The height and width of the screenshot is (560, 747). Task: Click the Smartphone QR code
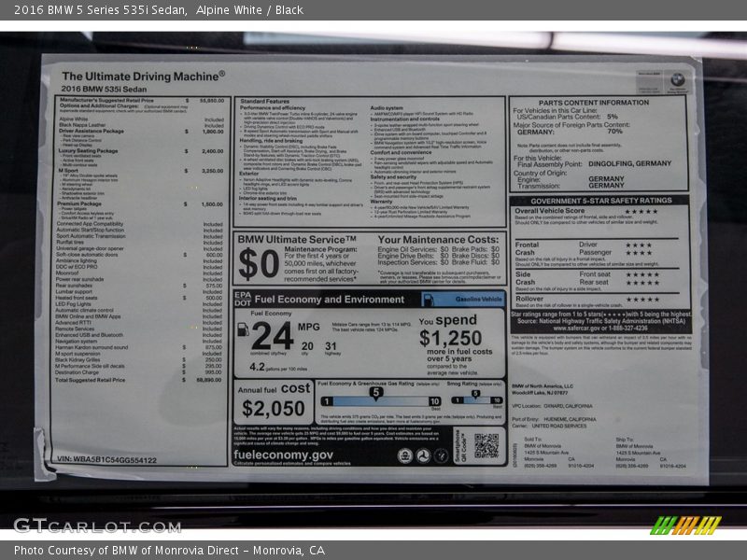click(x=486, y=446)
